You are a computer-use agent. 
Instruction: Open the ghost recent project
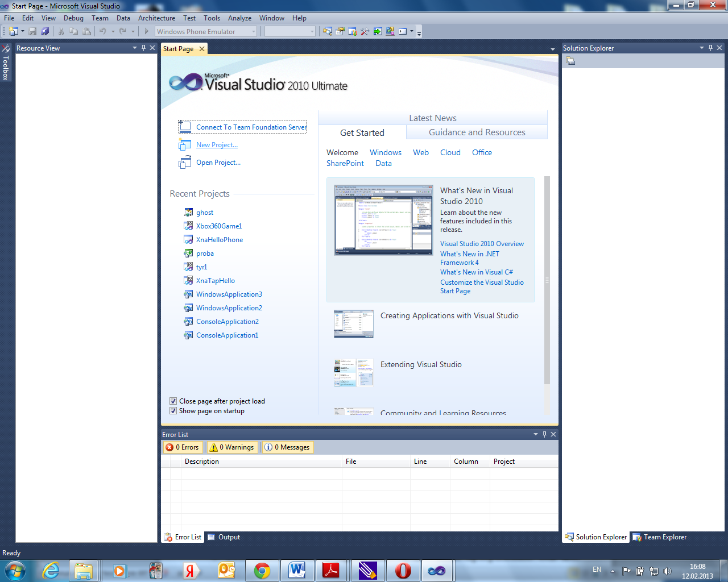[x=205, y=213]
